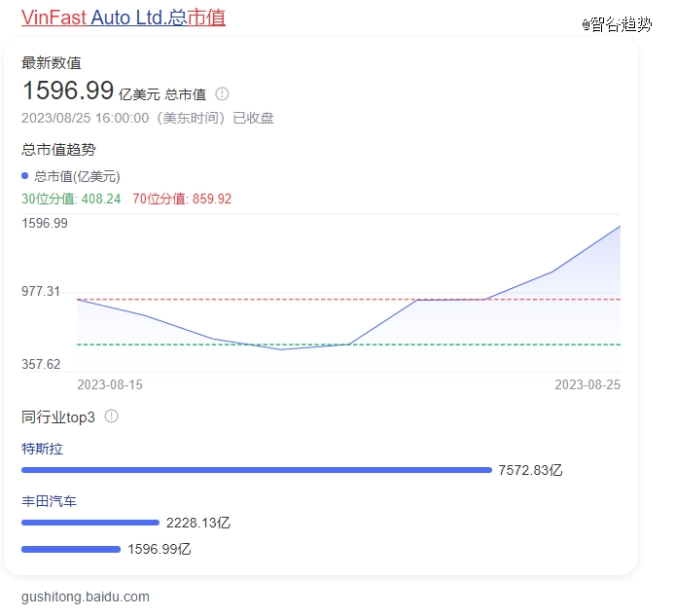Click the 30位分值: 408.24 label
Image resolution: width=675 pixels, height=616 pixels.
click(71, 199)
